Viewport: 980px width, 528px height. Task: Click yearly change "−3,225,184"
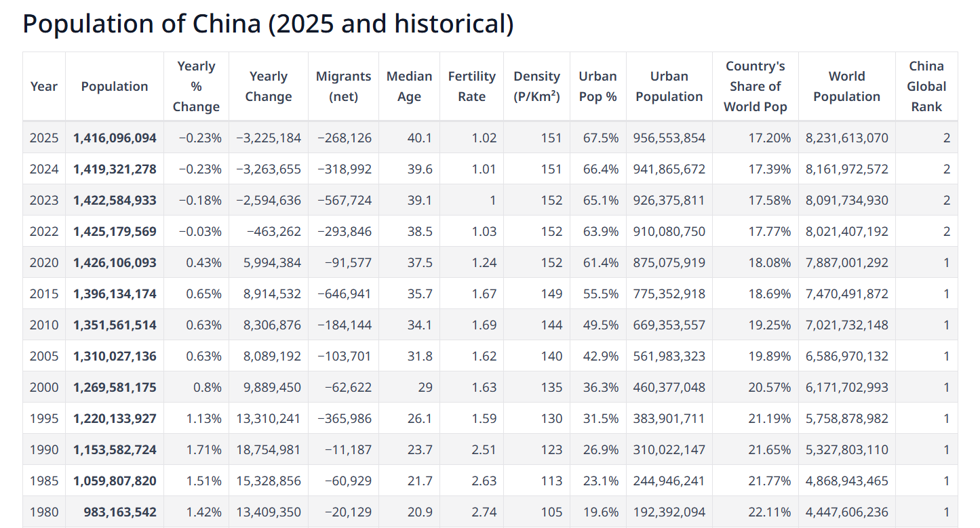tap(269, 138)
